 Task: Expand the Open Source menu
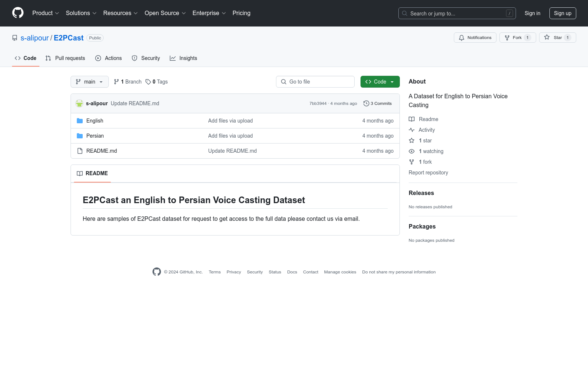tap(165, 13)
